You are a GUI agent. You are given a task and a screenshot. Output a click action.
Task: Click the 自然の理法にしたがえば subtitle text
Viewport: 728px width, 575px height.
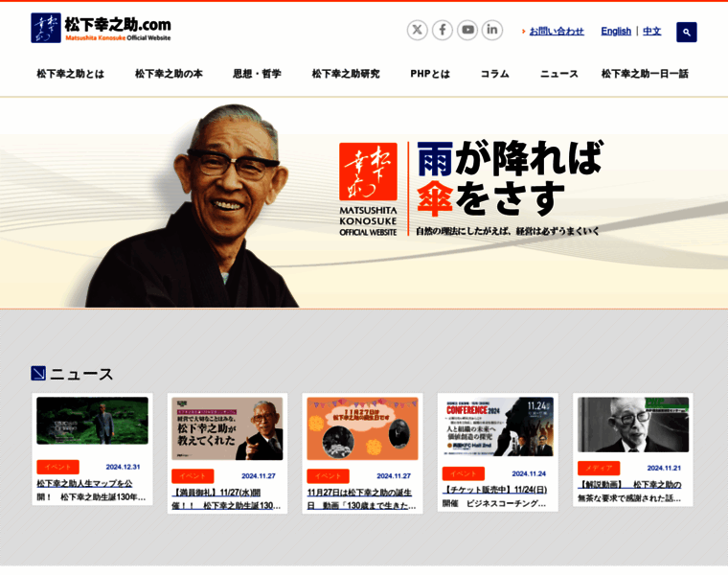tap(508, 231)
